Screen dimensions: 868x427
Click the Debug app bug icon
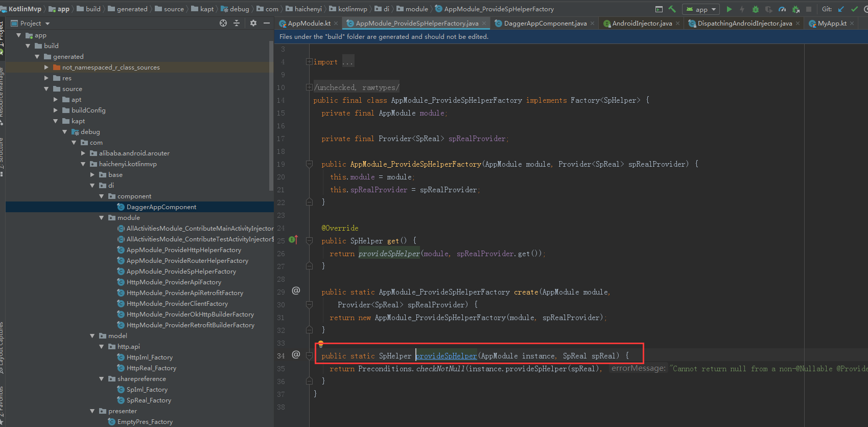tap(756, 9)
